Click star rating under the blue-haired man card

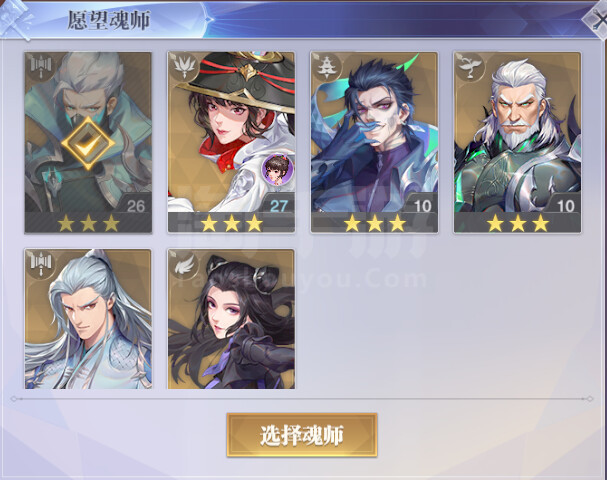click(374, 224)
